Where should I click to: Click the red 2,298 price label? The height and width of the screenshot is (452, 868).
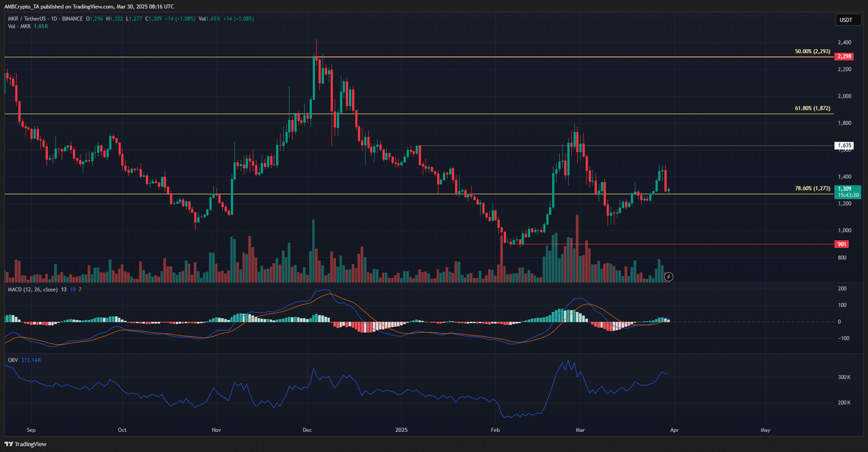click(844, 56)
